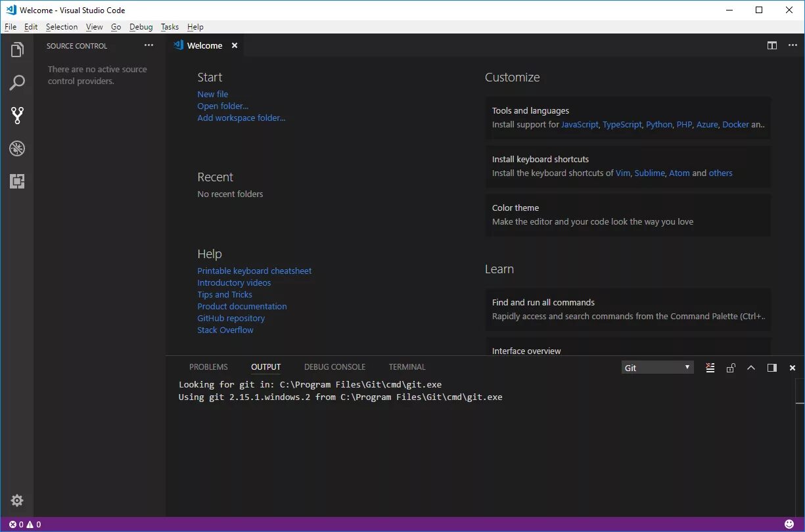The height and width of the screenshot is (532, 805).
Task: Toggle output scroll lock
Action: click(731, 368)
